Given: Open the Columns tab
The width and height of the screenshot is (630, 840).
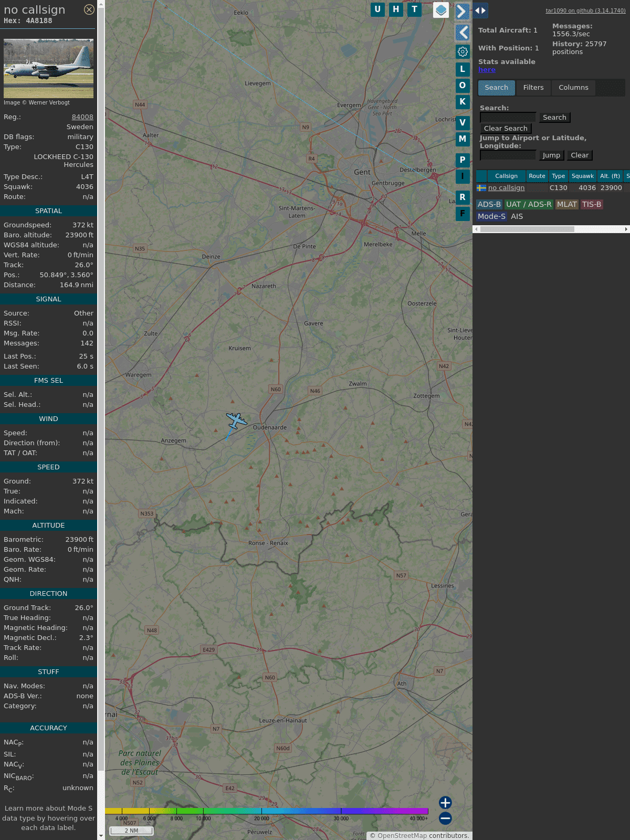Looking at the screenshot, I should 573,88.
